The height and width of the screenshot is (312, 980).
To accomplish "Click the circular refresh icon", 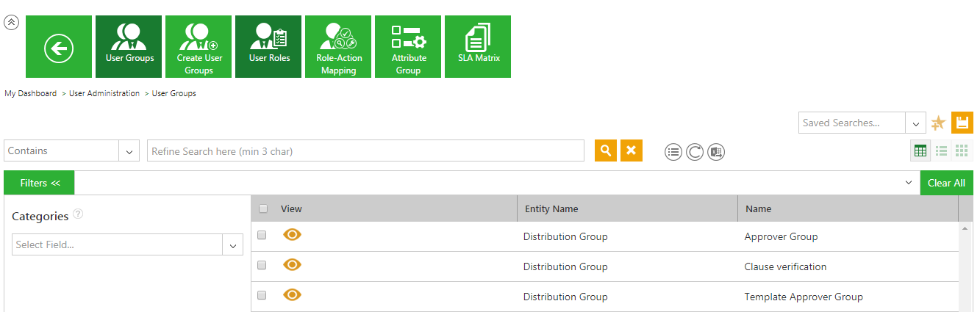I will pyautogui.click(x=695, y=152).
